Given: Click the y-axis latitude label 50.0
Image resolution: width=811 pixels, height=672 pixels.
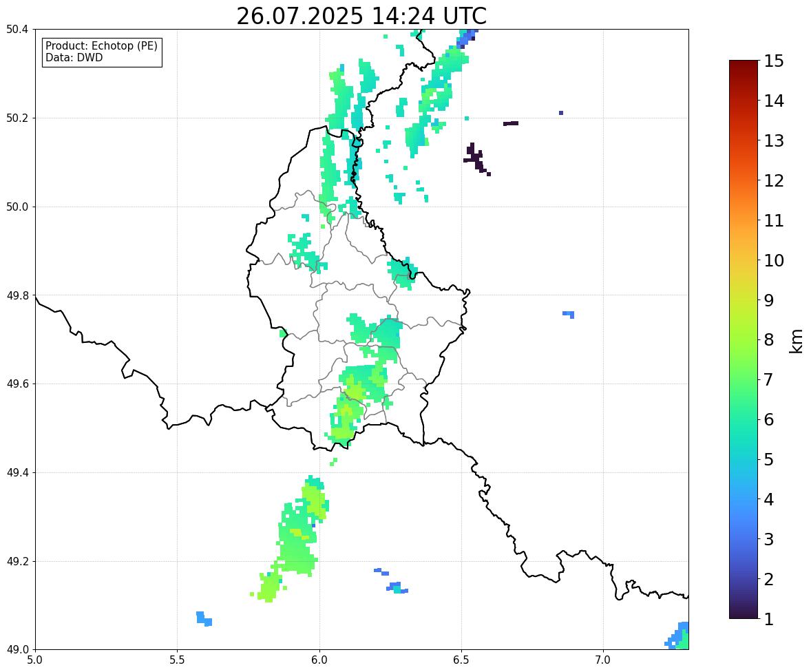Looking at the screenshot, I should click(x=17, y=207).
